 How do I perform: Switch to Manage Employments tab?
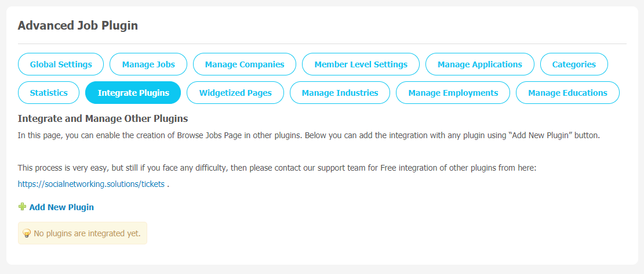pyautogui.click(x=453, y=92)
